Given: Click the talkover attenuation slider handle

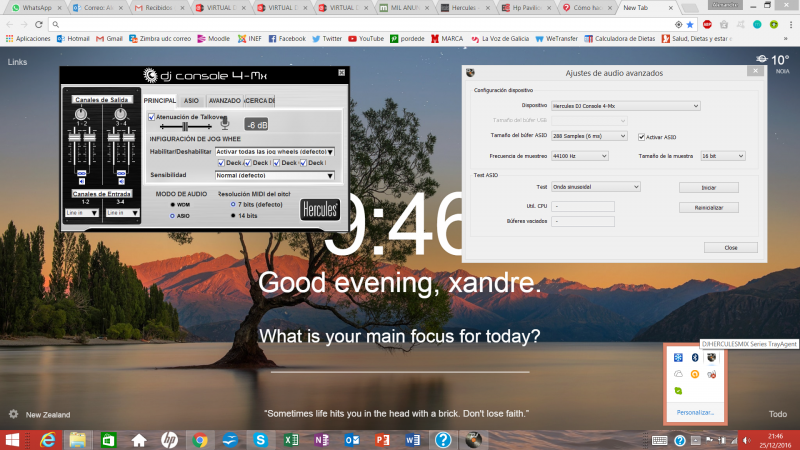Looking at the screenshot, I should [185, 126].
